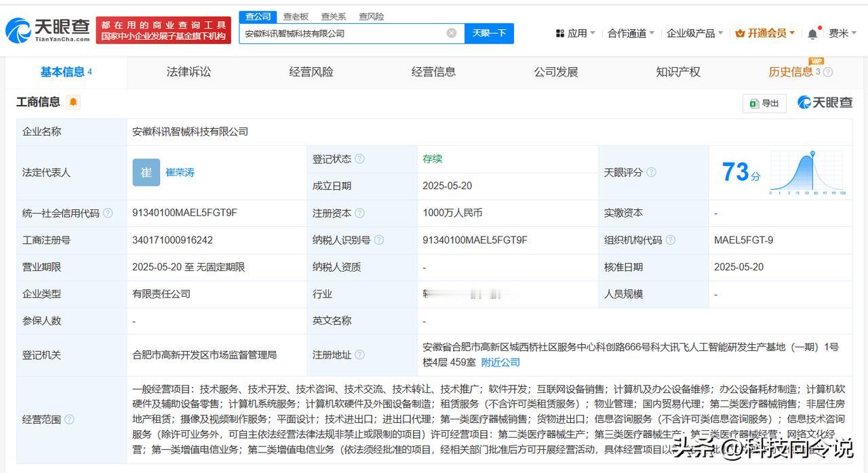Clear the search box with the X icon
The width and height of the screenshot is (868, 473).
tap(452, 33)
